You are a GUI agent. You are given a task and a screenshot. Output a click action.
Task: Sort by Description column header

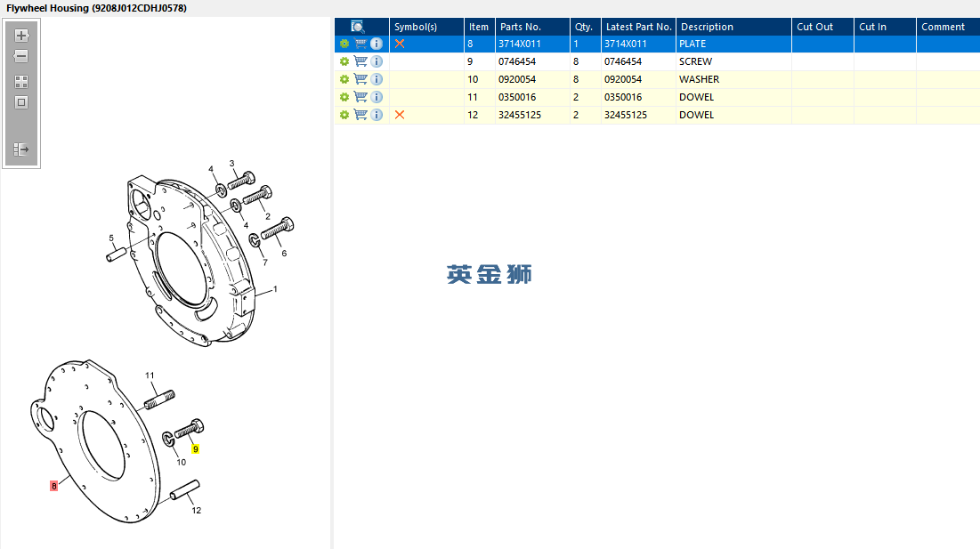pyautogui.click(x=733, y=27)
